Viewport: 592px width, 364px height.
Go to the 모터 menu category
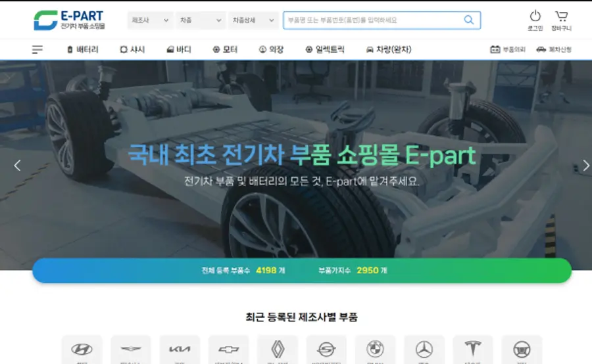click(225, 49)
